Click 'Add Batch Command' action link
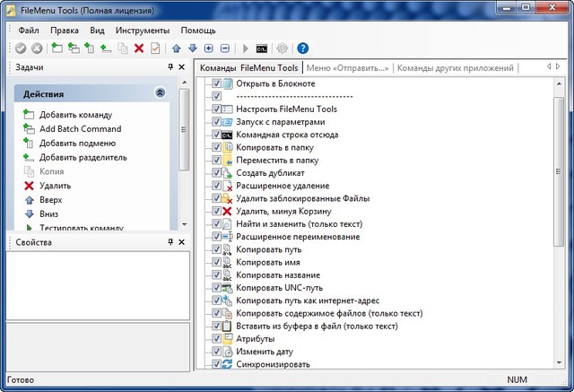574x392 pixels. click(x=80, y=129)
